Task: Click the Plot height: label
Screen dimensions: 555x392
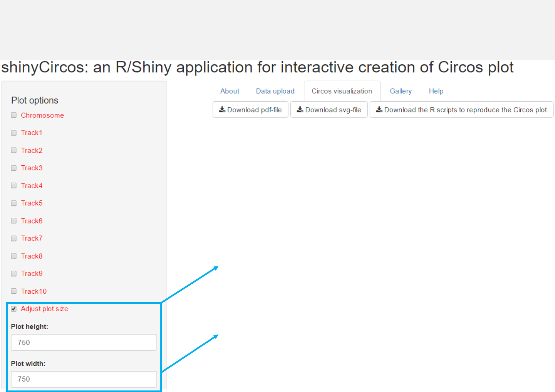Action: pos(30,326)
